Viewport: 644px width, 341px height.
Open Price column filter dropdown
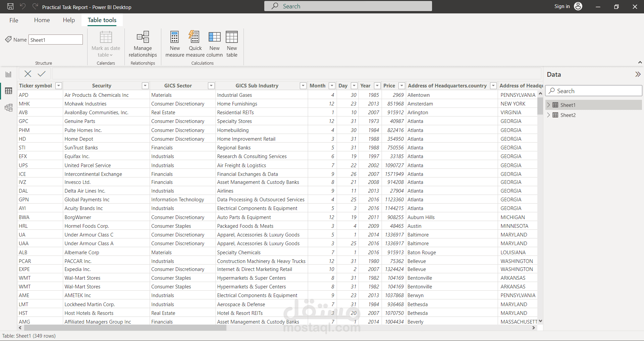[x=402, y=86]
